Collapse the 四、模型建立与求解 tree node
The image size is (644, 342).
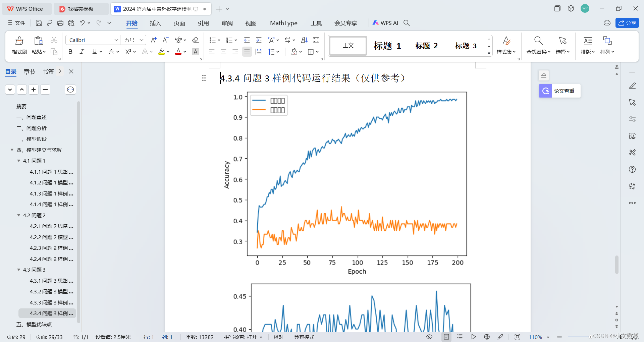[x=12, y=150]
